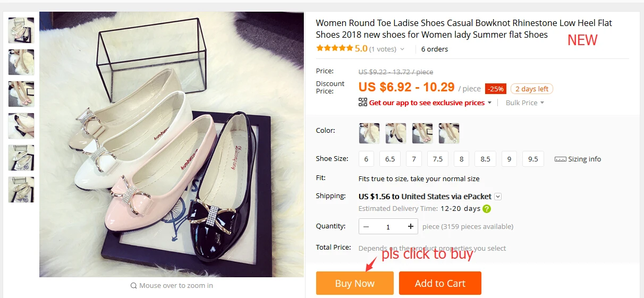Screen dimensions: 644x298
Task: Click the QR code app icon
Action: coord(363,103)
